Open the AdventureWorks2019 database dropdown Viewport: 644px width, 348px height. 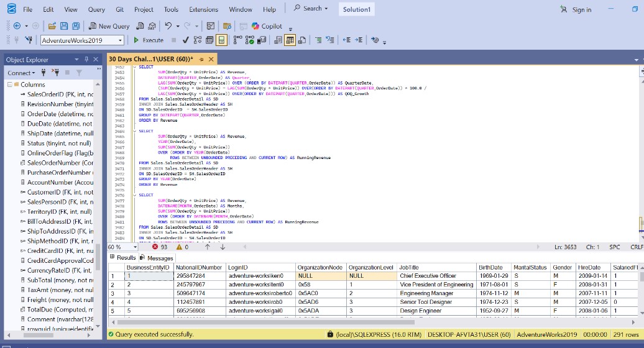tap(119, 40)
